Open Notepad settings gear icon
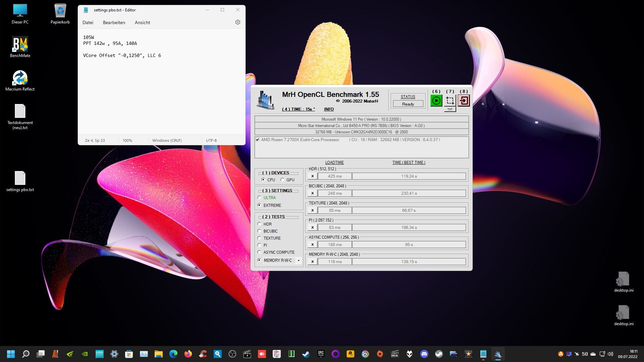The width and height of the screenshot is (644, 362). pyautogui.click(x=237, y=22)
